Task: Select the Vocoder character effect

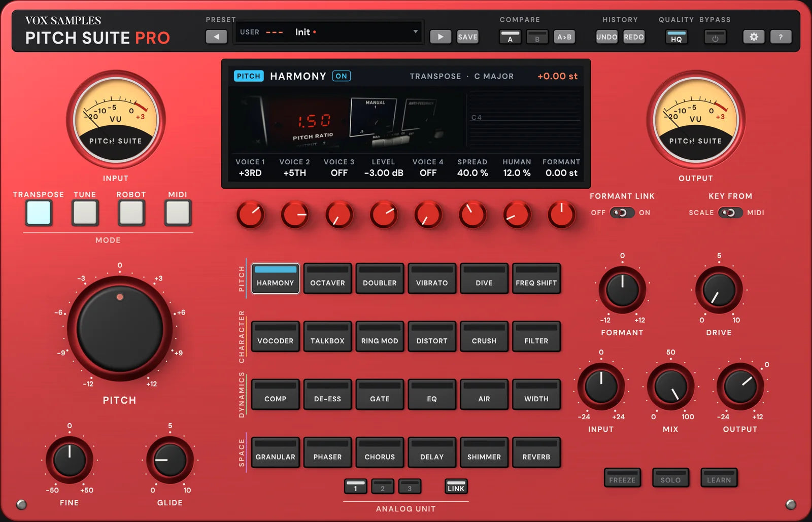Action: tap(275, 336)
